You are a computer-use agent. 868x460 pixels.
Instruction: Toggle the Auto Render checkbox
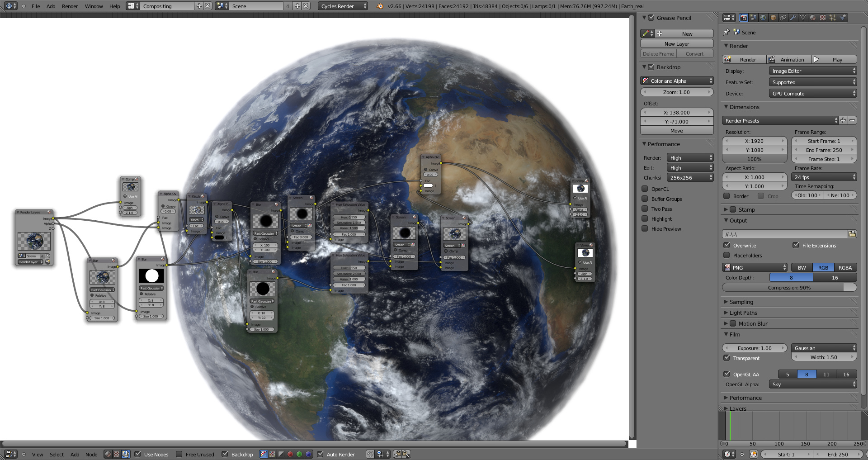point(320,454)
